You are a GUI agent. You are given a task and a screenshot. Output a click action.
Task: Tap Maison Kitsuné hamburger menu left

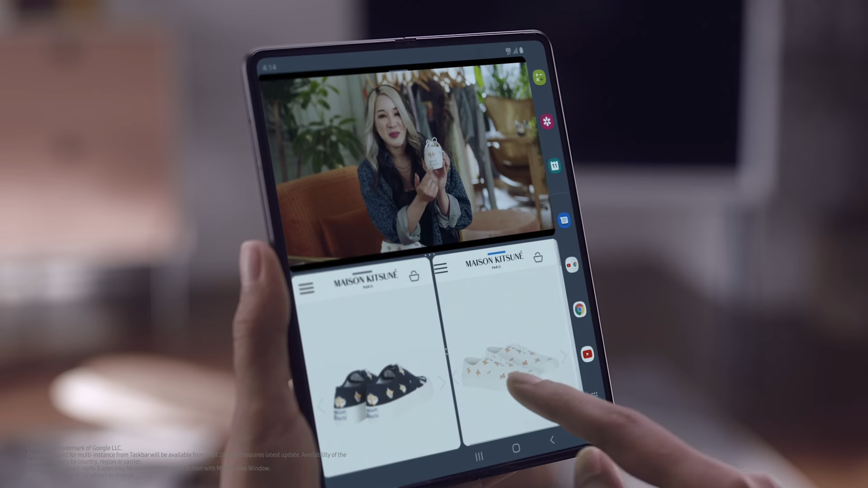(308, 287)
